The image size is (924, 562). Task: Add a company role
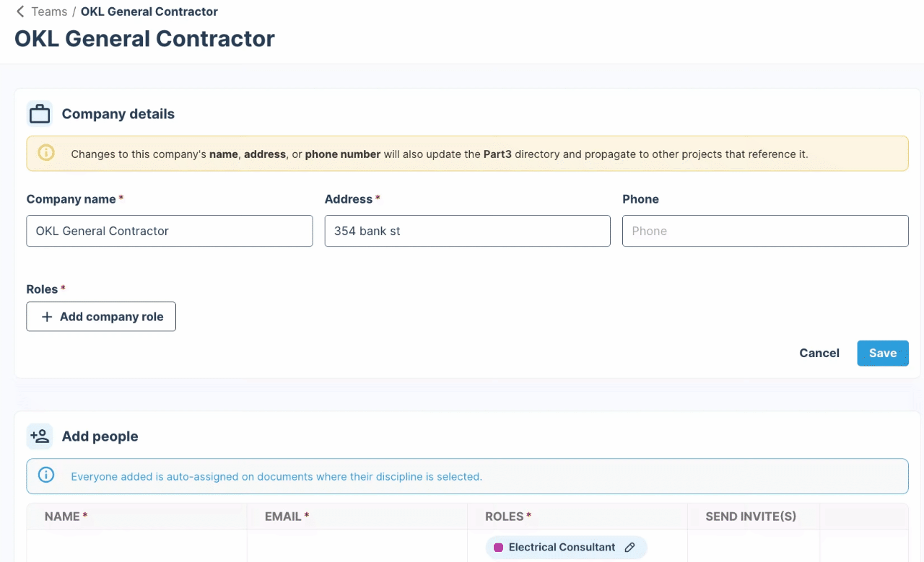101,317
